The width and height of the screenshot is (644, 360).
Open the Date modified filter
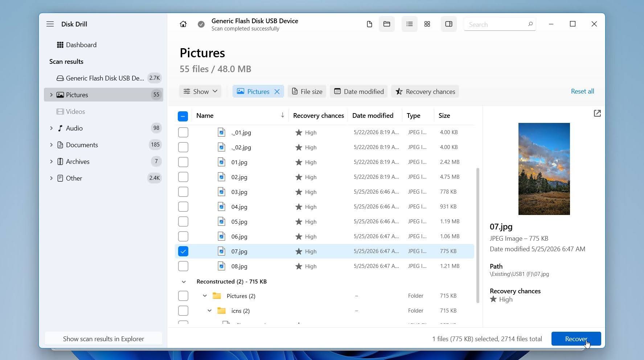359,91
